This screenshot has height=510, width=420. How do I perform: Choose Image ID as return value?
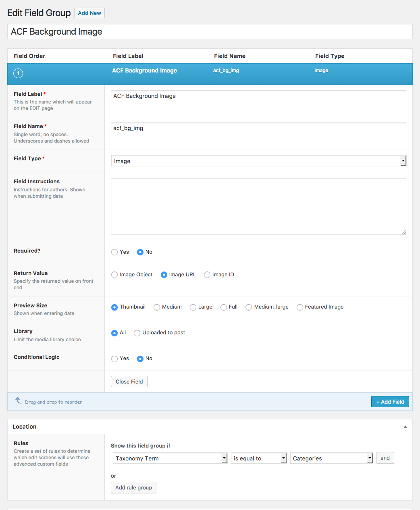[x=207, y=275]
